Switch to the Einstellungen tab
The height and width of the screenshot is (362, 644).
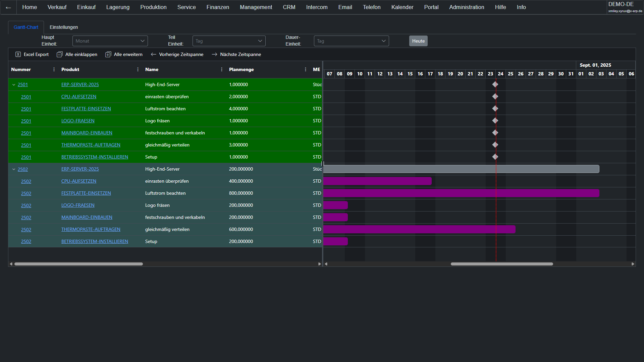(64, 27)
